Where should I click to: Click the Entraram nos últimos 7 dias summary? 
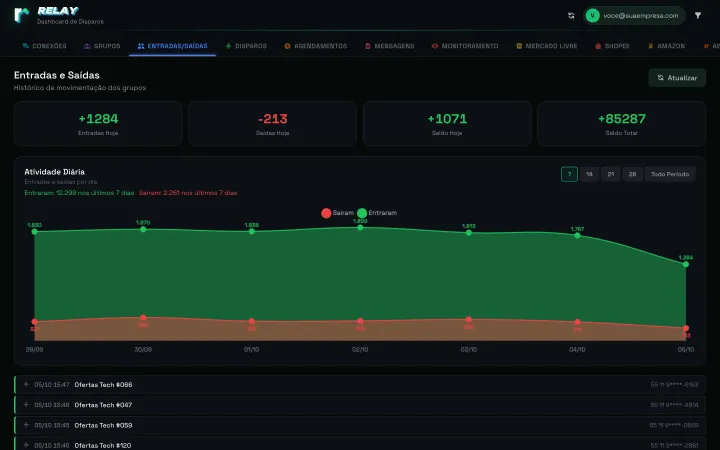pyautogui.click(x=79, y=193)
